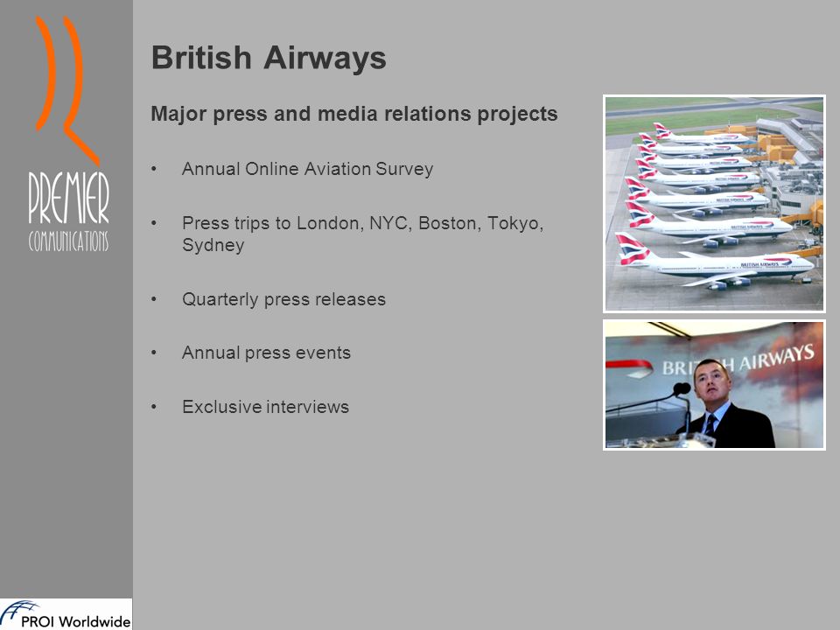Select the photo of speaker at podium
The image size is (840, 630).
pyautogui.click(x=714, y=385)
